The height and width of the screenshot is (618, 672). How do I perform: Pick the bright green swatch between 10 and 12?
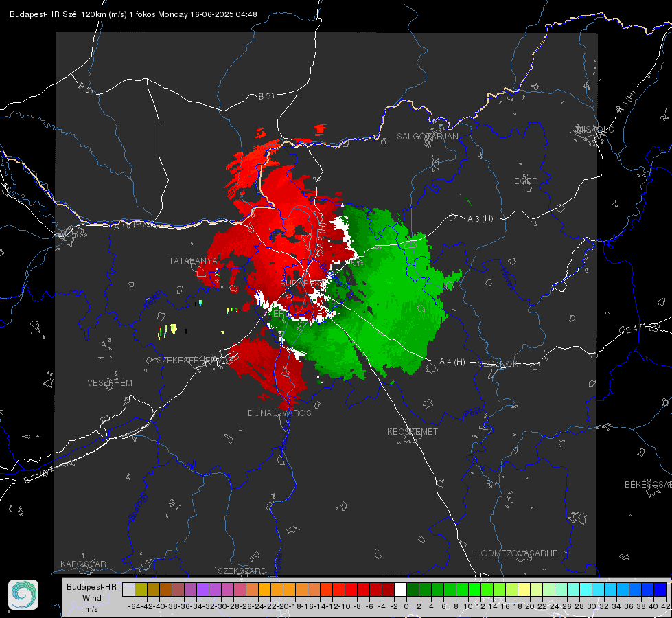tap(474, 589)
